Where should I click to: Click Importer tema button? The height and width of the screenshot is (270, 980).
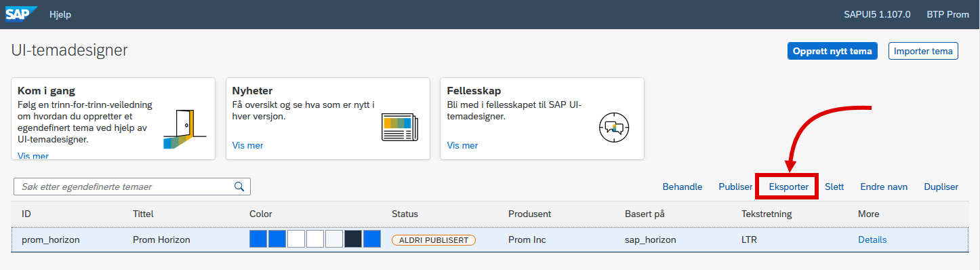(x=923, y=51)
